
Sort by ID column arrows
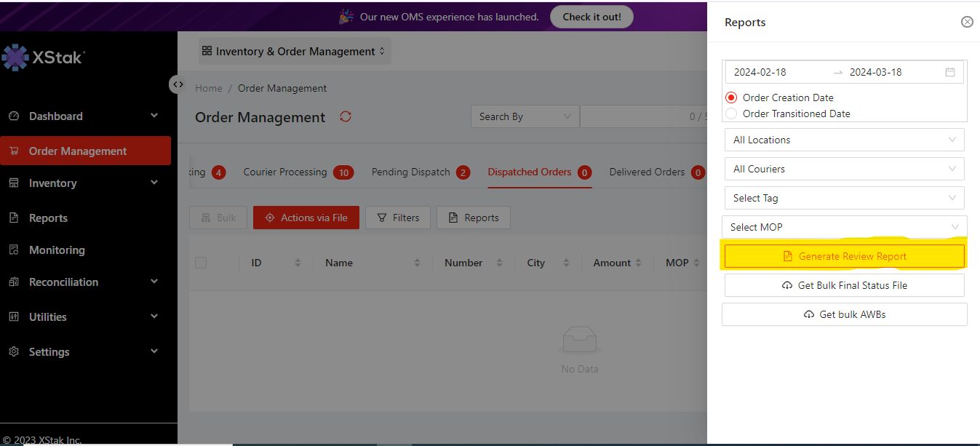[x=298, y=263]
